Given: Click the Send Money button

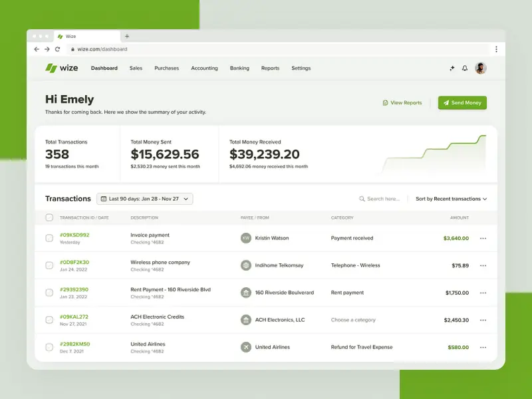Looking at the screenshot, I should click(462, 102).
